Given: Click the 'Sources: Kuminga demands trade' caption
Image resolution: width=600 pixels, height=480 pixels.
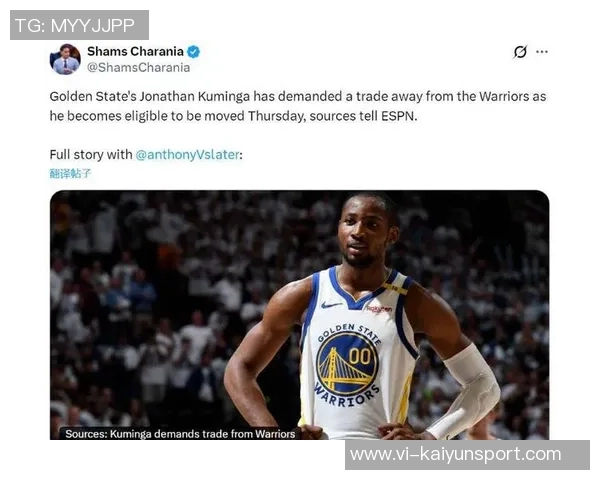Looking at the screenshot, I should click(x=180, y=434).
